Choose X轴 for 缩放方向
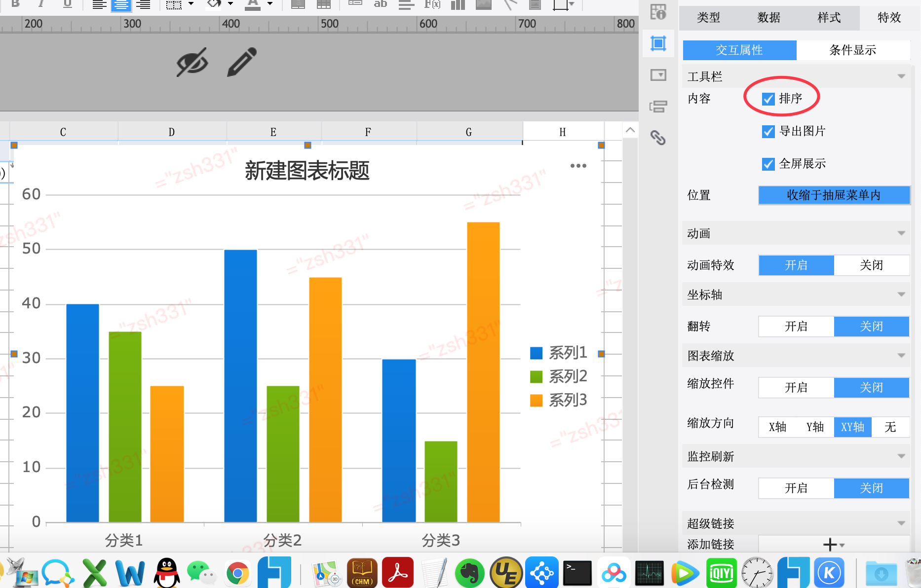Image resolution: width=921 pixels, height=588 pixels. tap(777, 427)
